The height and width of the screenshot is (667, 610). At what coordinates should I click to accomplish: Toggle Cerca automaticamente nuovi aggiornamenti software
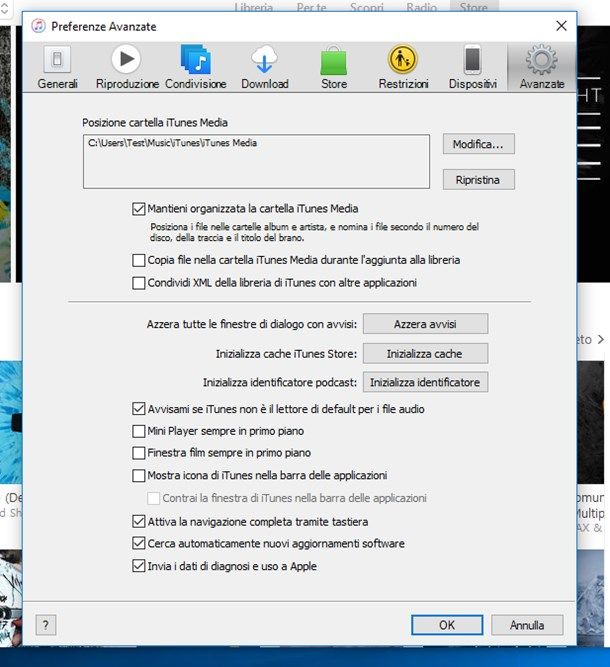(x=139, y=543)
